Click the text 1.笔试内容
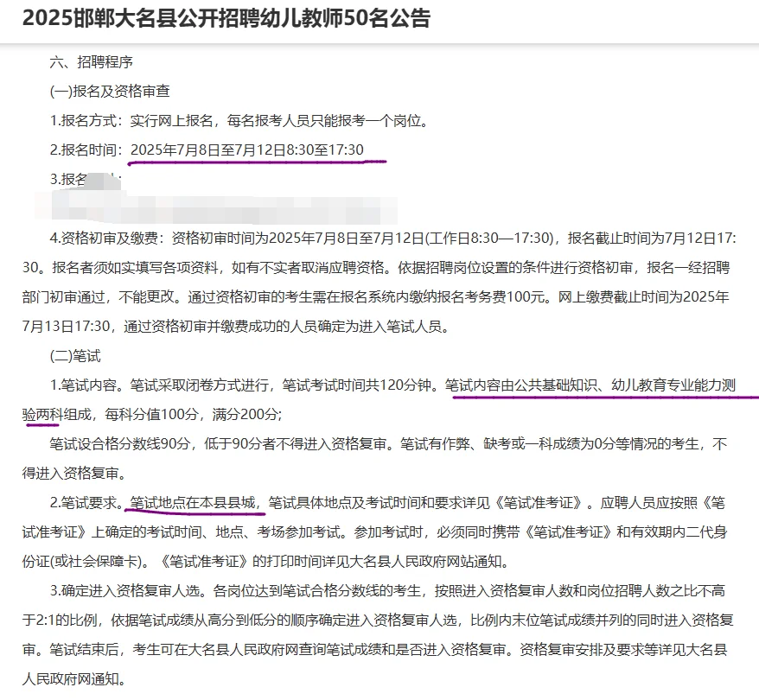This screenshot has height=700, width=759. [x=83, y=385]
